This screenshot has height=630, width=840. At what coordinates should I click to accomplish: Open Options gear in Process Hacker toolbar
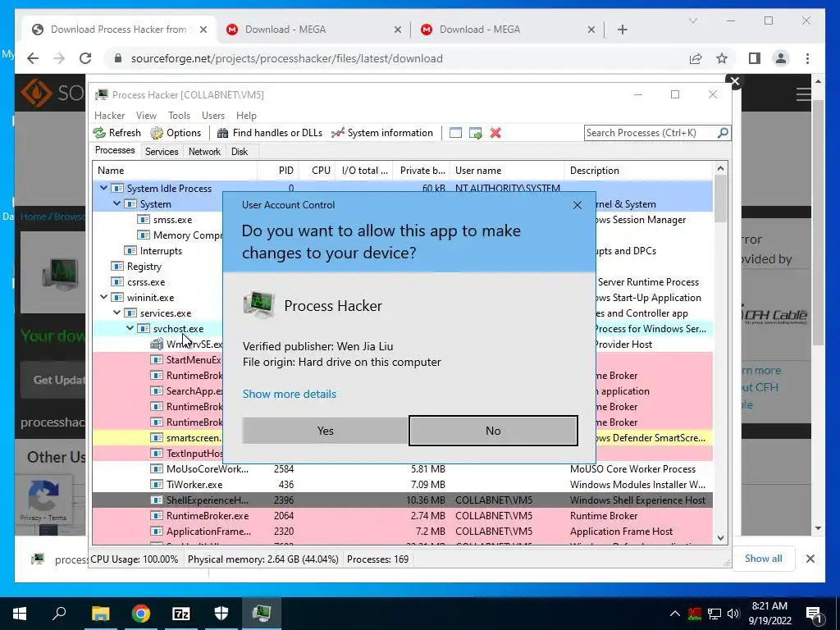pos(157,133)
